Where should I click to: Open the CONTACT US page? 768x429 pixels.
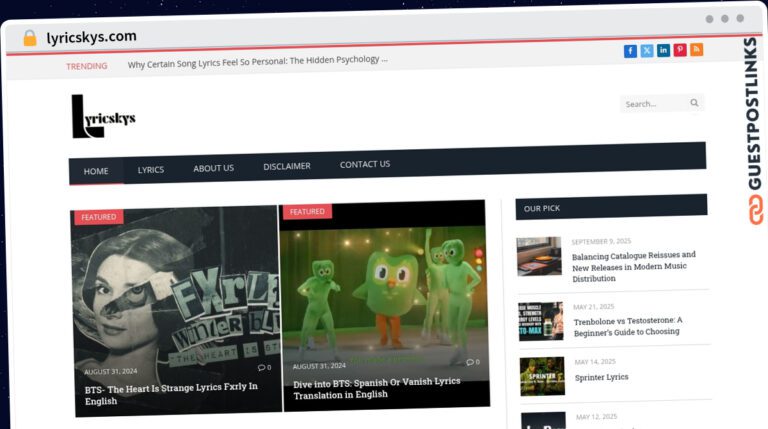click(365, 165)
